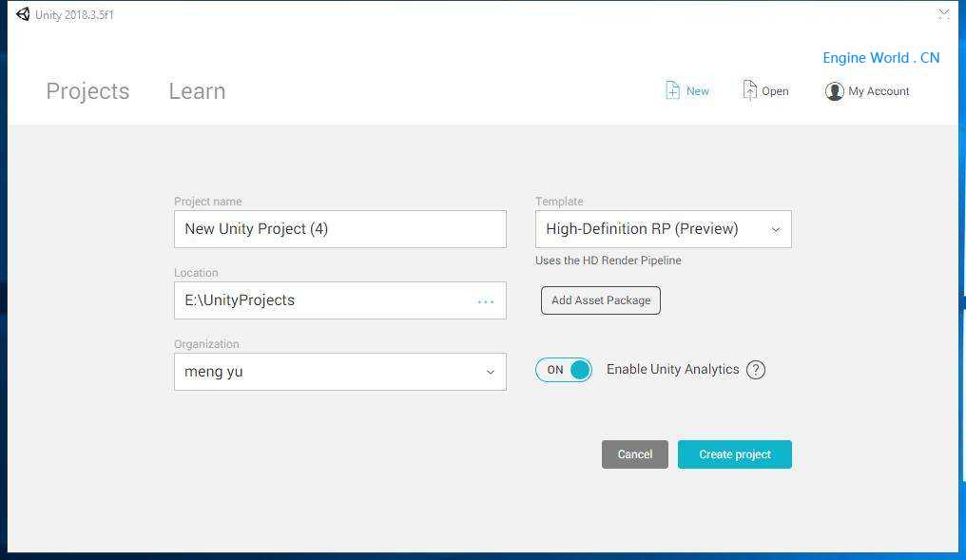966x560 pixels.
Task: Open the Engine World . CN link
Action: tap(881, 58)
